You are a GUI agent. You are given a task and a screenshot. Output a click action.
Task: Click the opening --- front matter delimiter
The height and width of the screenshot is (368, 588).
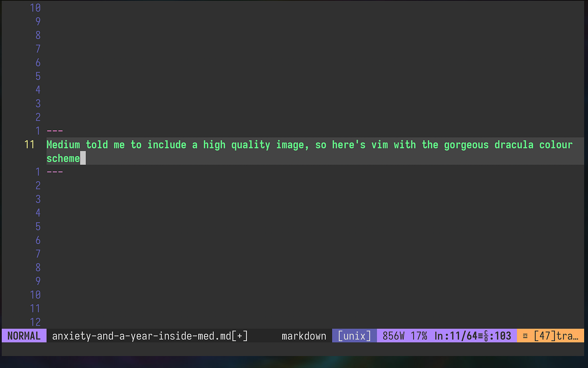(55, 130)
